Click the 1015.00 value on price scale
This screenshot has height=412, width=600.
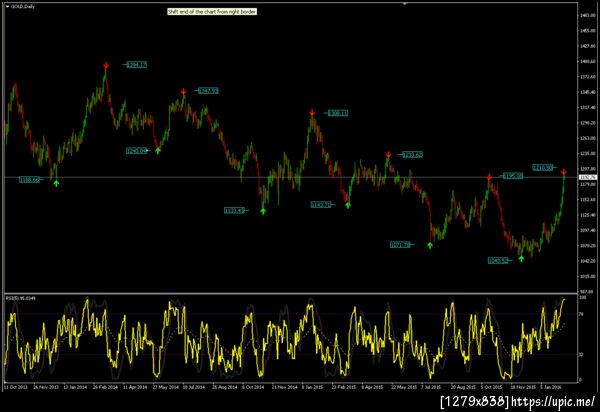(x=588, y=276)
